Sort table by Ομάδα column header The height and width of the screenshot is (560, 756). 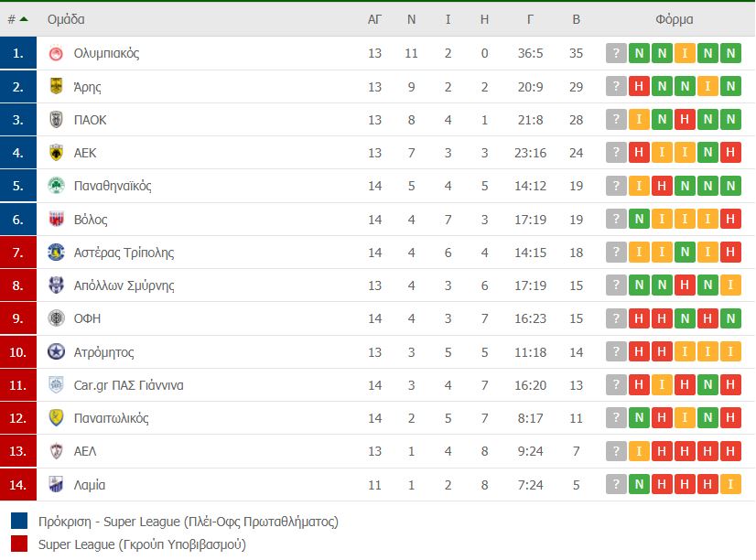coord(66,19)
